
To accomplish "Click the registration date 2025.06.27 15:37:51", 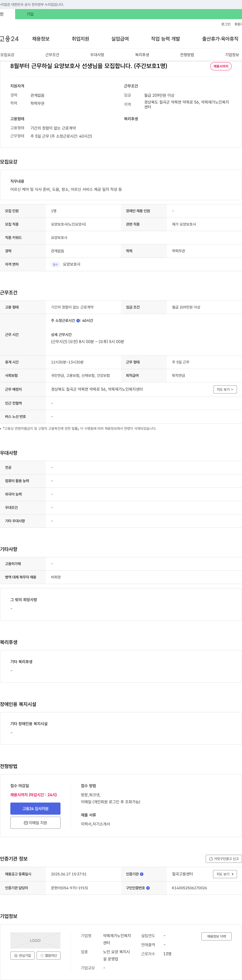I will coord(69,874).
